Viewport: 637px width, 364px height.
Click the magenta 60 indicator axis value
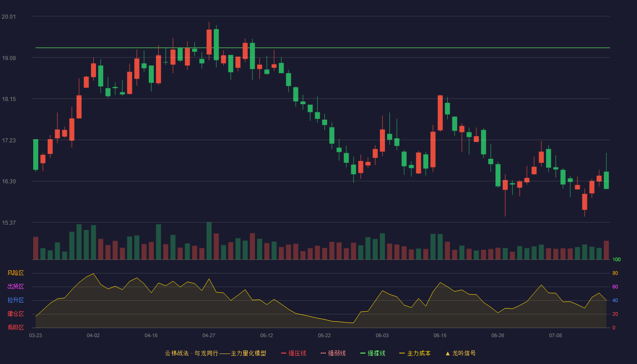point(615,287)
